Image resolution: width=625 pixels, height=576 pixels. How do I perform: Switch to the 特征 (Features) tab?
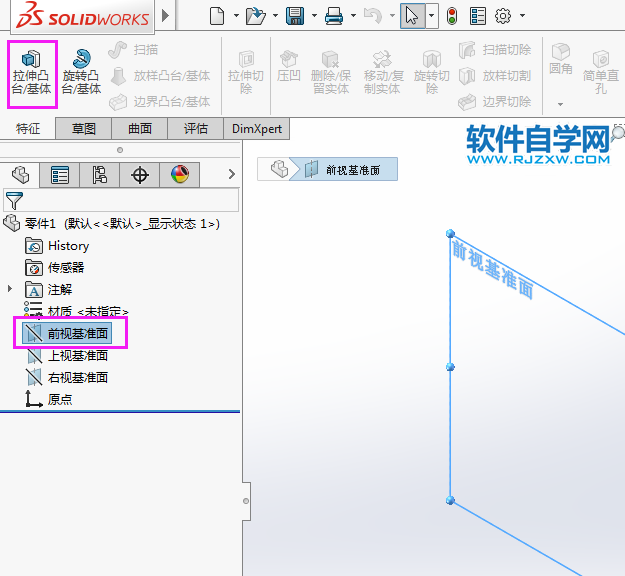(28, 129)
